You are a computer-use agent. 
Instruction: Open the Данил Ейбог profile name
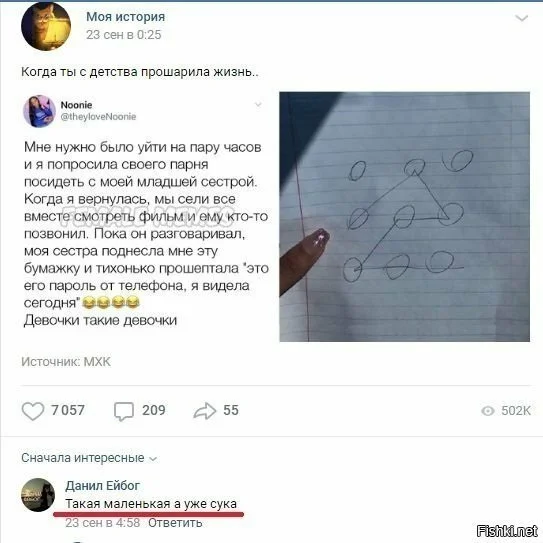point(103,486)
